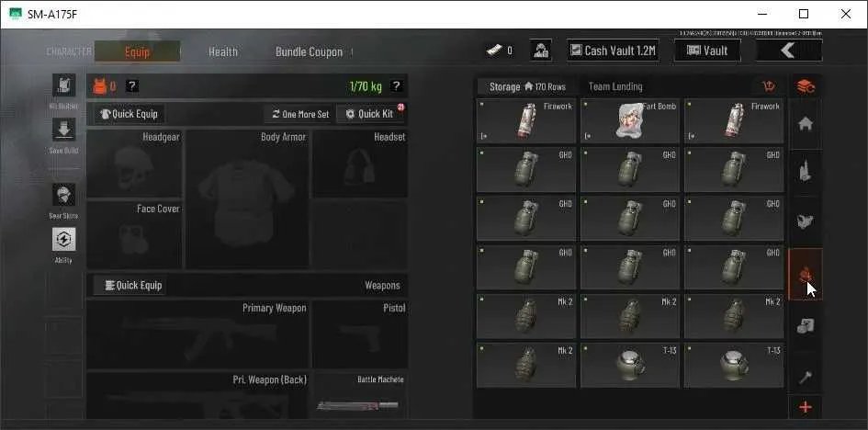Select the Fart Bomb item in storage

pos(630,120)
